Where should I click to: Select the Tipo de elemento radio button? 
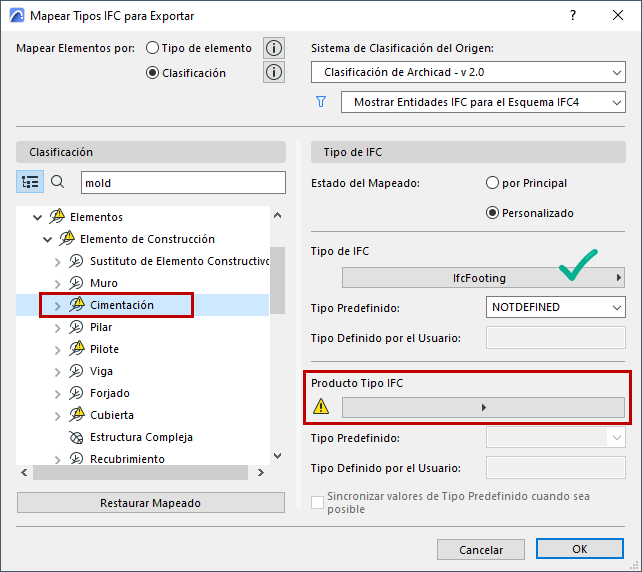tap(153, 48)
